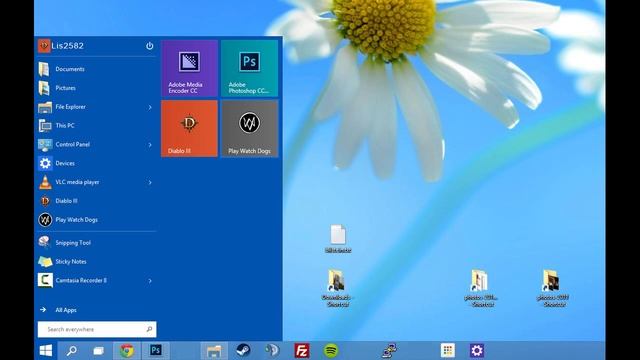
Task: Switch to Photoshop on the taskbar
Action: click(156, 351)
